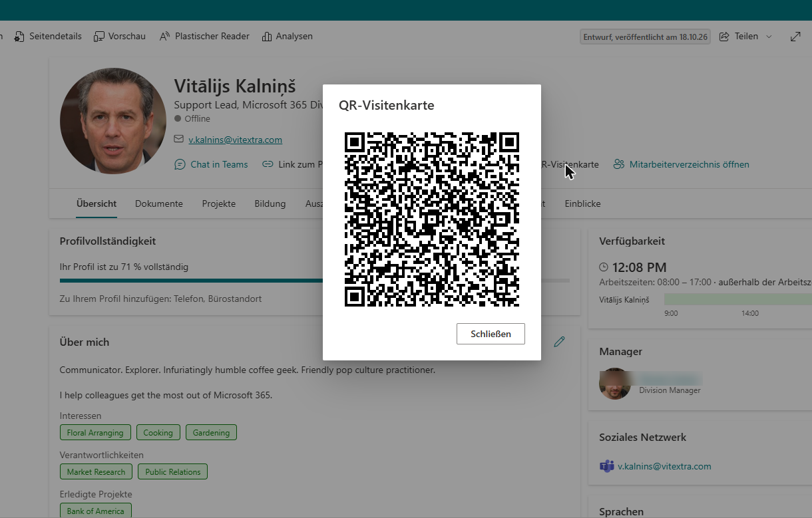
Task: Click the Gardening interest tag
Action: (211, 433)
